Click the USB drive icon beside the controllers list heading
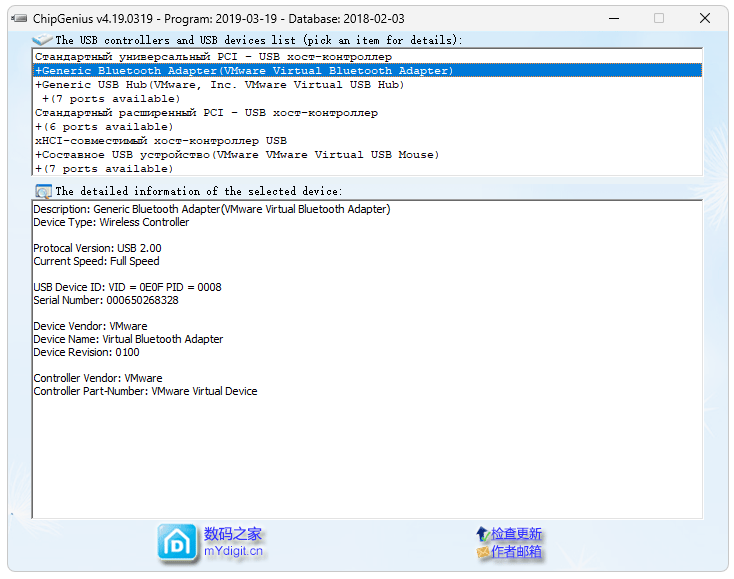734x579 pixels. [x=42, y=40]
